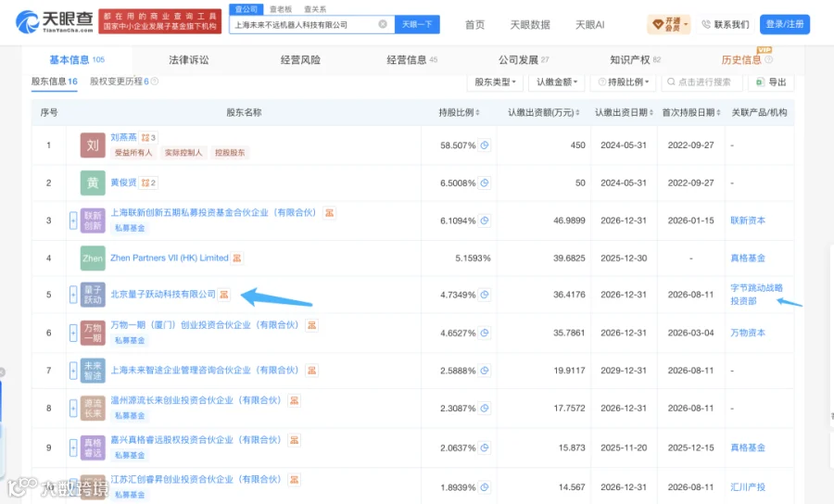Switch to 经营风险 tab
Screen dimensions: 834x504
point(300,60)
